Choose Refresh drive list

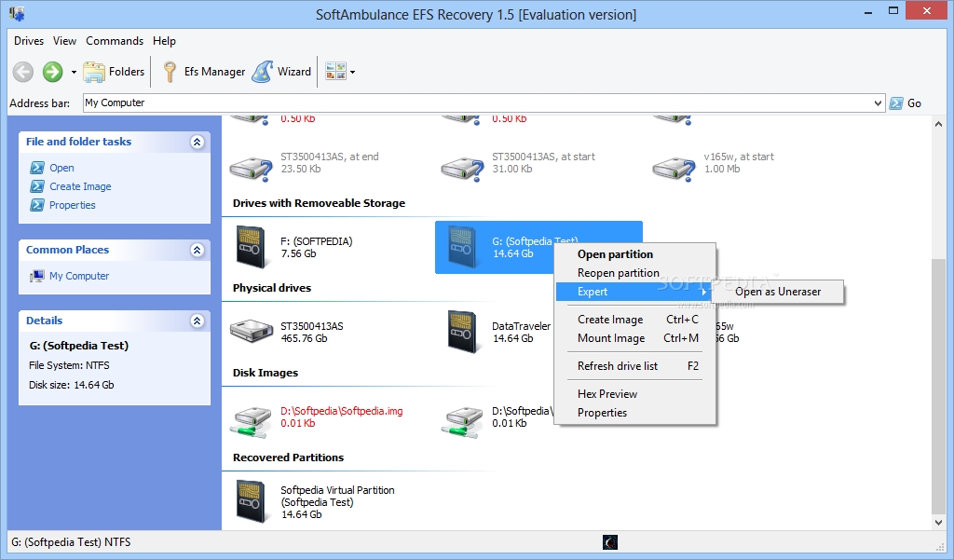[635, 366]
